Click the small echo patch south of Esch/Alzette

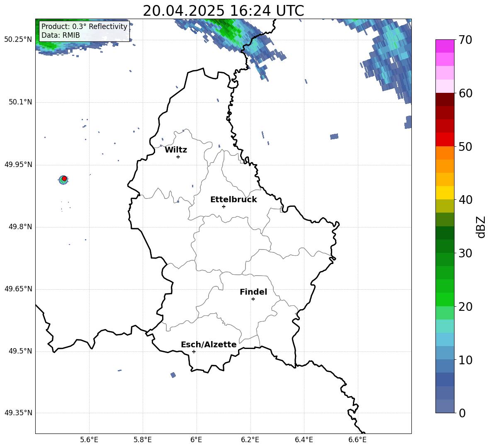(173, 375)
